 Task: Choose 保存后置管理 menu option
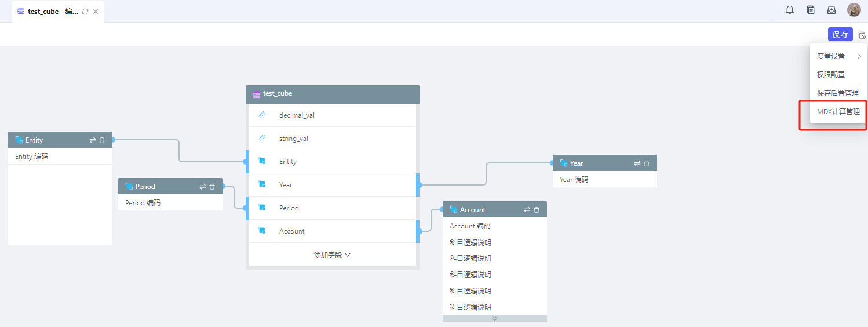tap(837, 93)
